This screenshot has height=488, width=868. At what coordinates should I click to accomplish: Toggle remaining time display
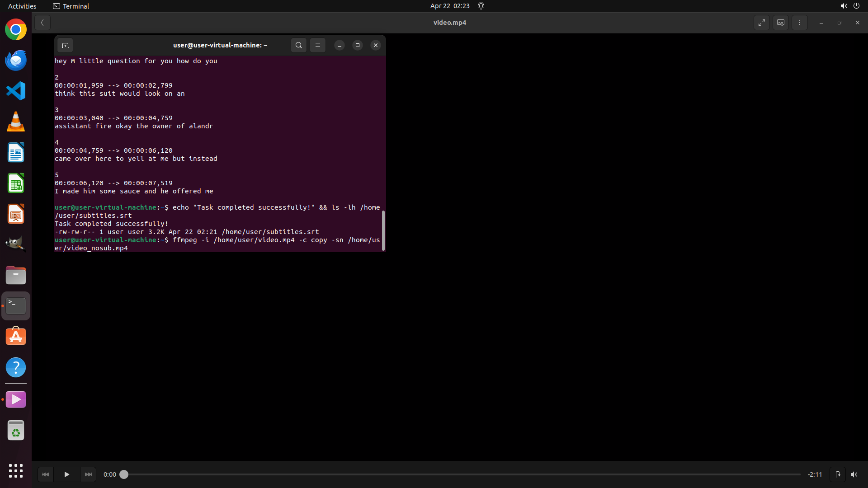tap(815, 474)
